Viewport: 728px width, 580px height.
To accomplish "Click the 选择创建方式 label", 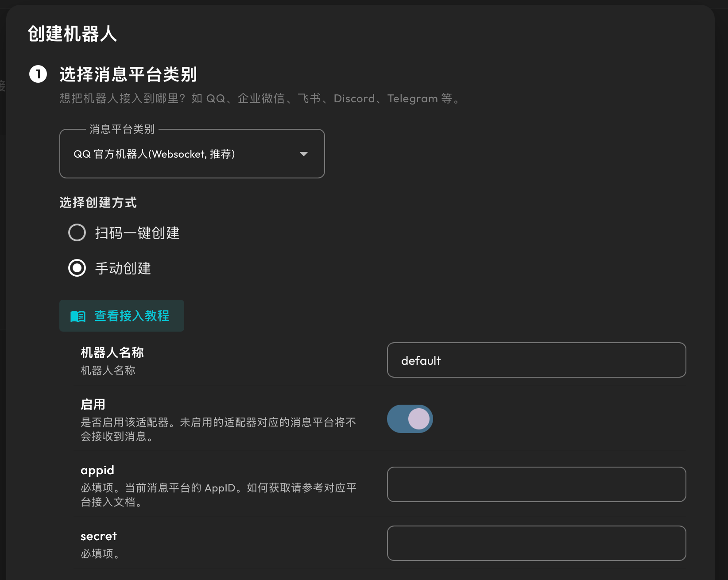I will coord(98,202).
